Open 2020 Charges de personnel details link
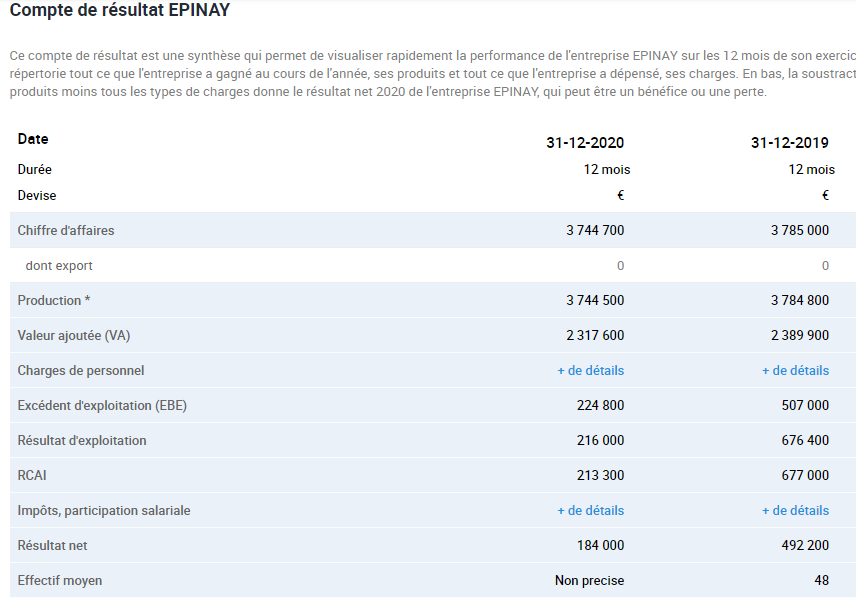This screenshot has width=856, height=608. click(590, 371)
